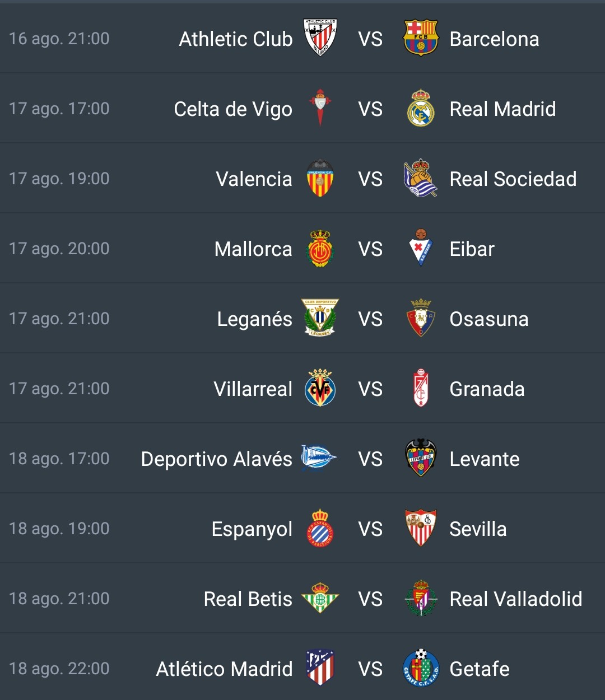Select the Mallorca club crest

(320, 248)
